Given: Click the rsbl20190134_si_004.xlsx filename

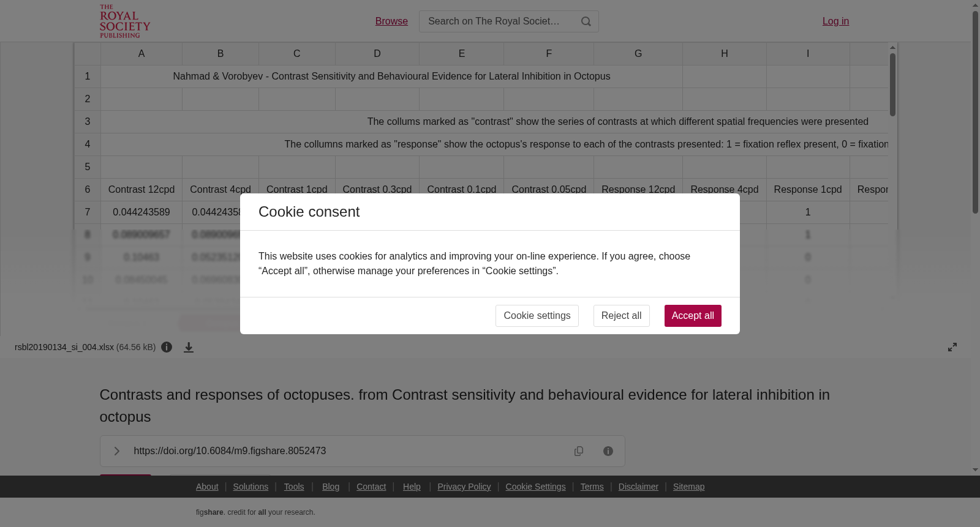Looking at the screenshot, I should coord(64,347).
